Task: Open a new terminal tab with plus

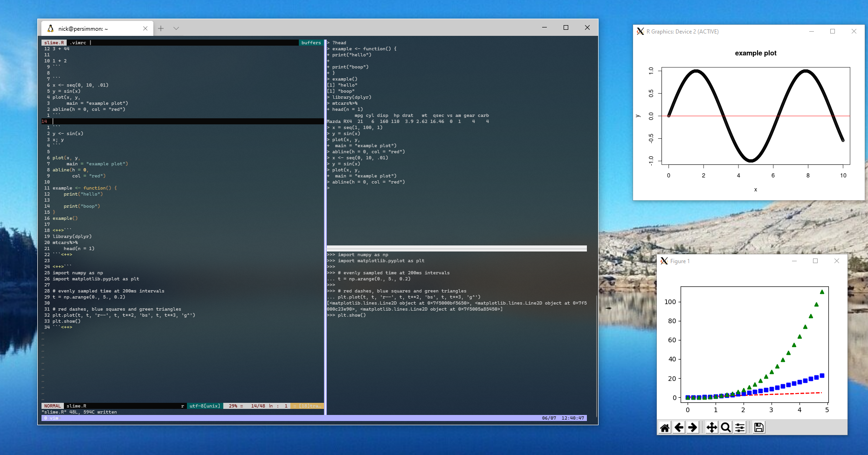Action: (x=161, y=28)
